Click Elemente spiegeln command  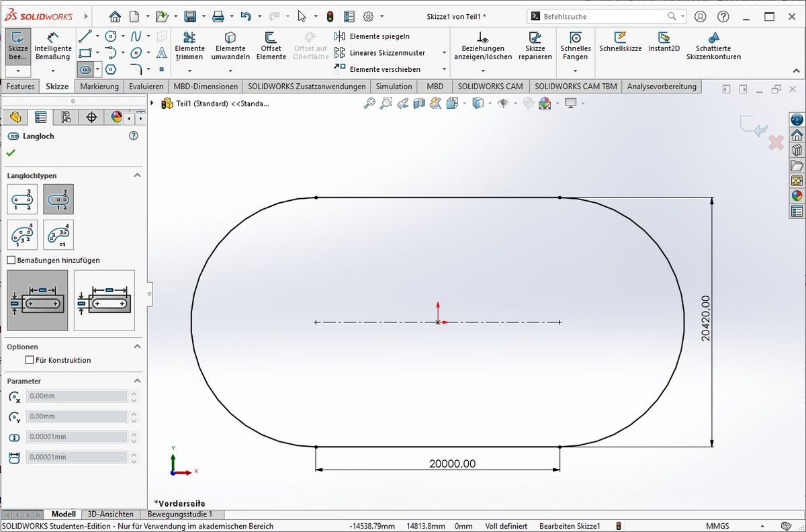point(379,36)
